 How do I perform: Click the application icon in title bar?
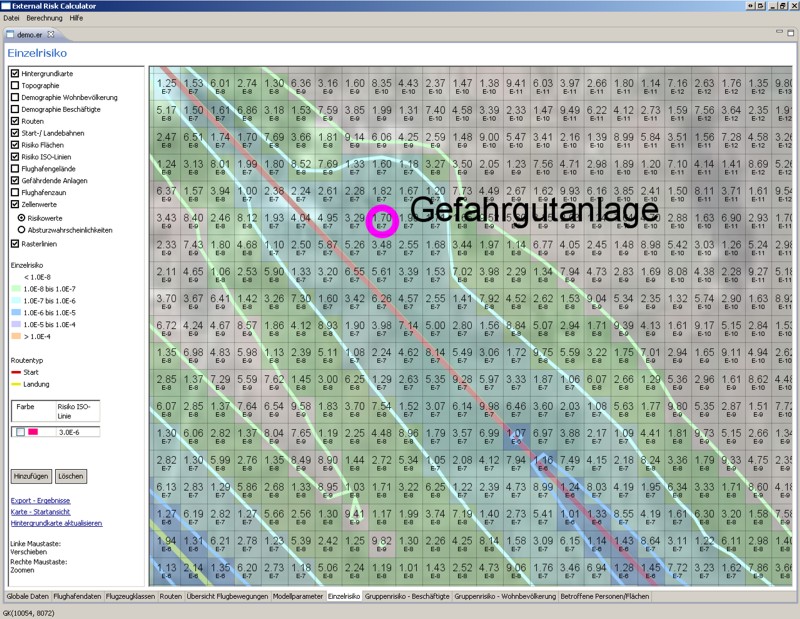(x=6, y=6)
